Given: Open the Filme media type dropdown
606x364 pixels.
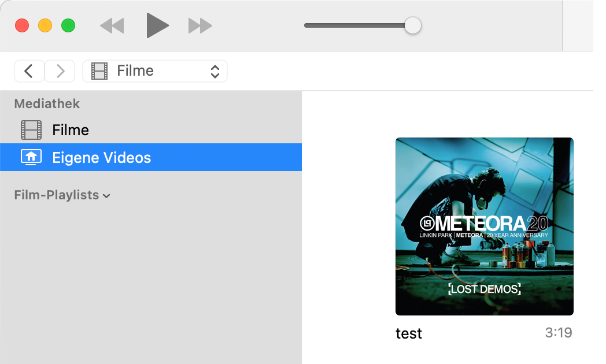Looking at the screenshot, I should click(x=155, y=71).
